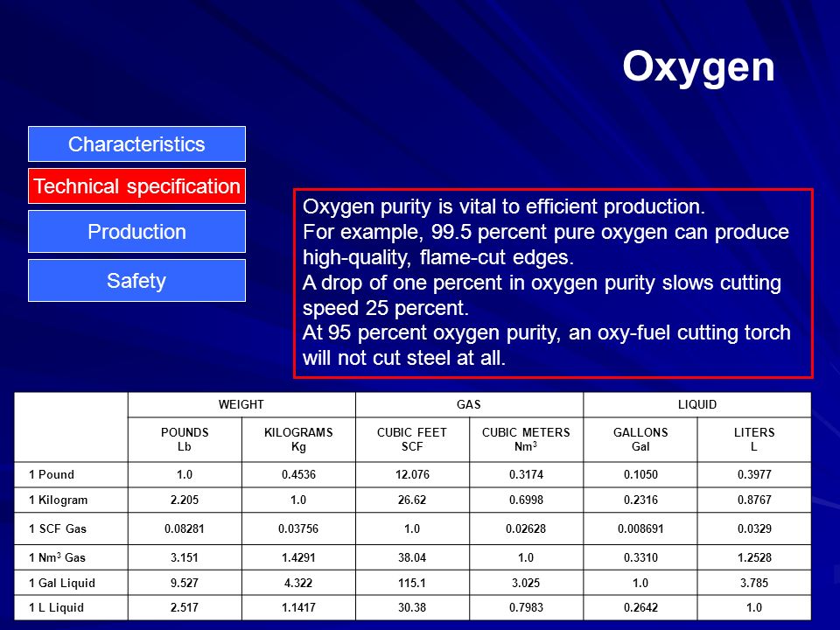
Task: Click the 0.3977 cell
Action: [x=754, y=474]
